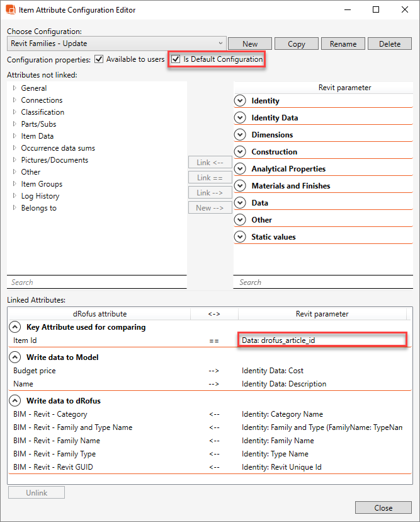Expand the Materials and Finishes chevron icon
Viewport: 420px width, 522px height.
[x=239, y=186]
